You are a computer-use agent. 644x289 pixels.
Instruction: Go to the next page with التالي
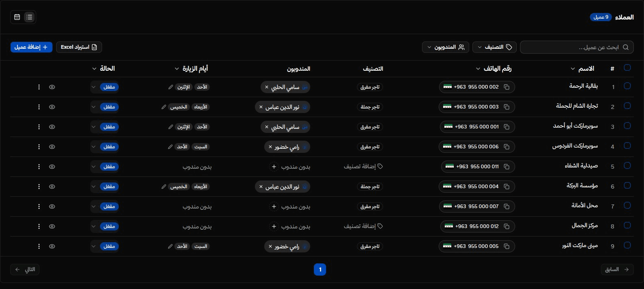25,269
